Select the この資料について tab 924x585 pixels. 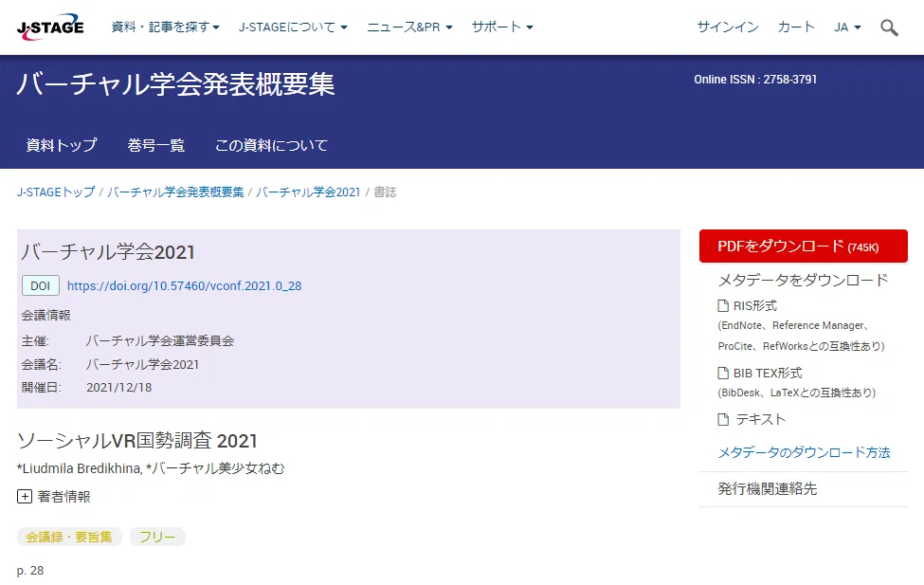tap(272, 145)
